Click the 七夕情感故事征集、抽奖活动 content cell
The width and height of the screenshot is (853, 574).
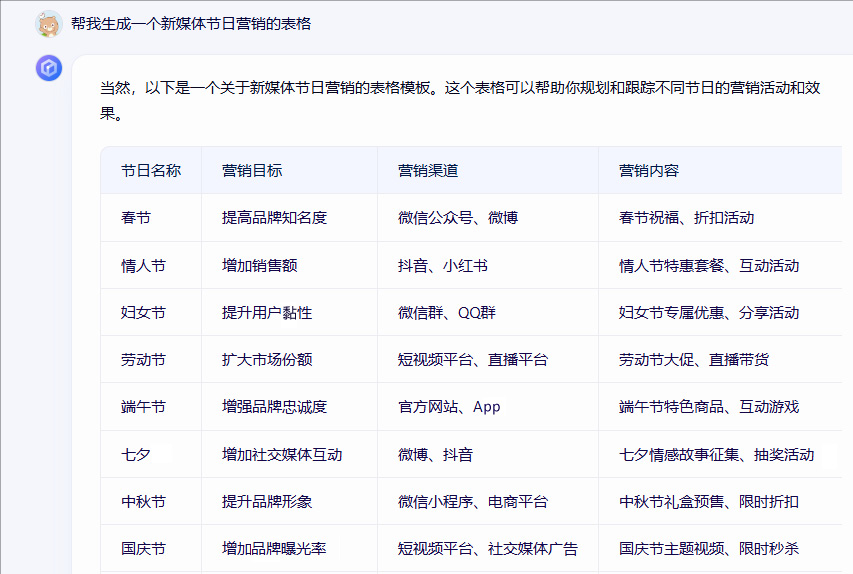coord(716,455)
